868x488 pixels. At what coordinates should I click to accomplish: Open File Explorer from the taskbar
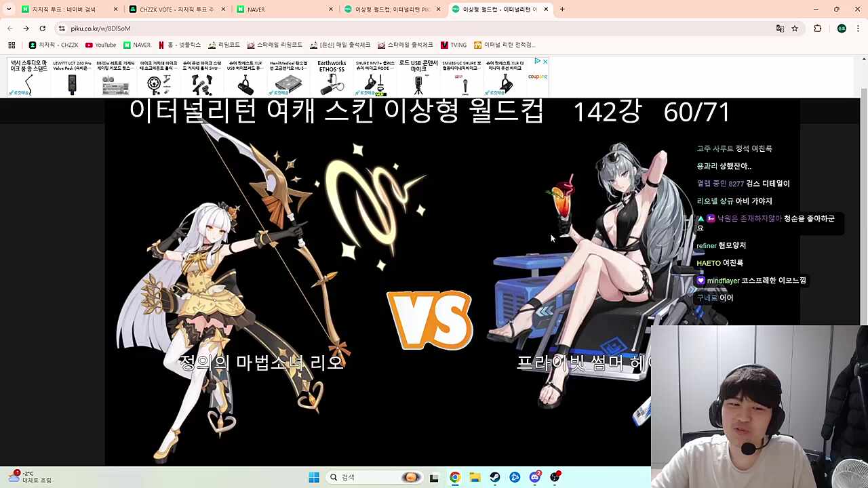[475, 477]
